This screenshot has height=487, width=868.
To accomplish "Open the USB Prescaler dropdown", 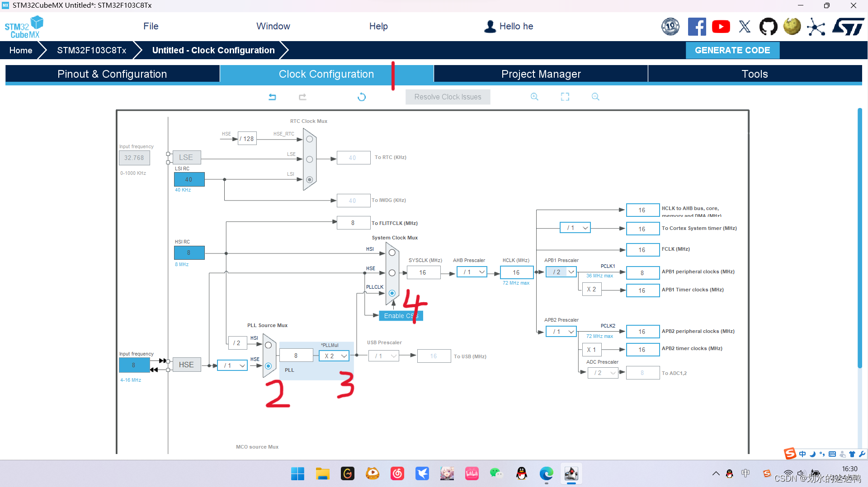I will (383, 356).
